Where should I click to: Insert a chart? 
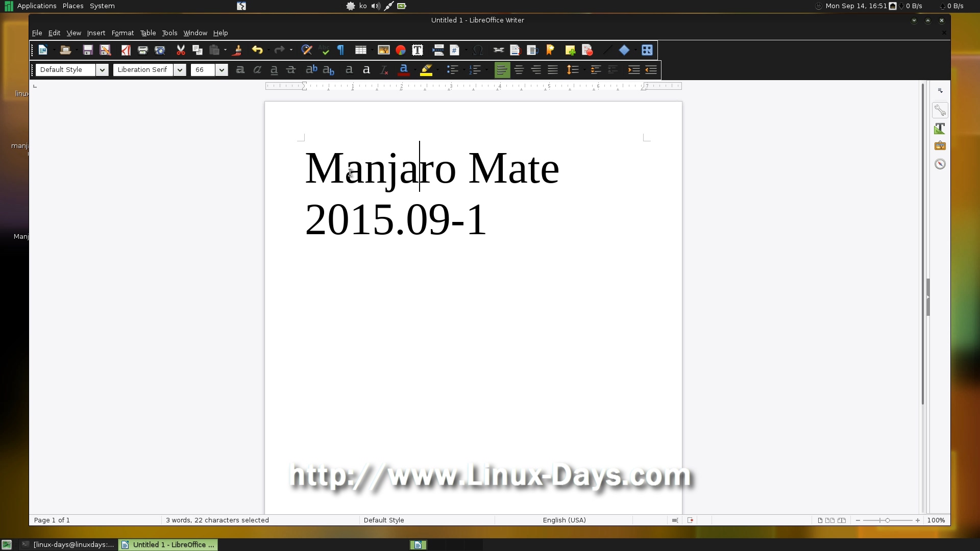[401, 50]
